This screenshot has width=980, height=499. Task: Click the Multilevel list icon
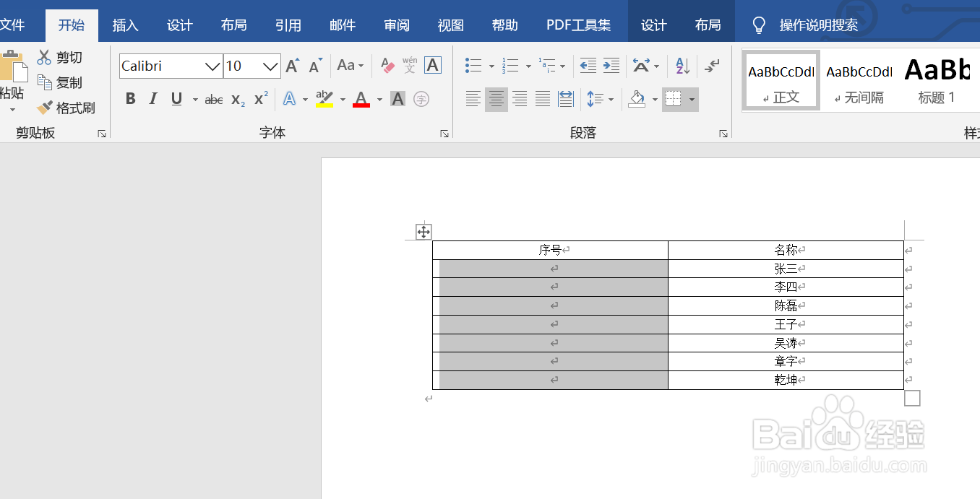pyautogui.click(x=547, y=66)
